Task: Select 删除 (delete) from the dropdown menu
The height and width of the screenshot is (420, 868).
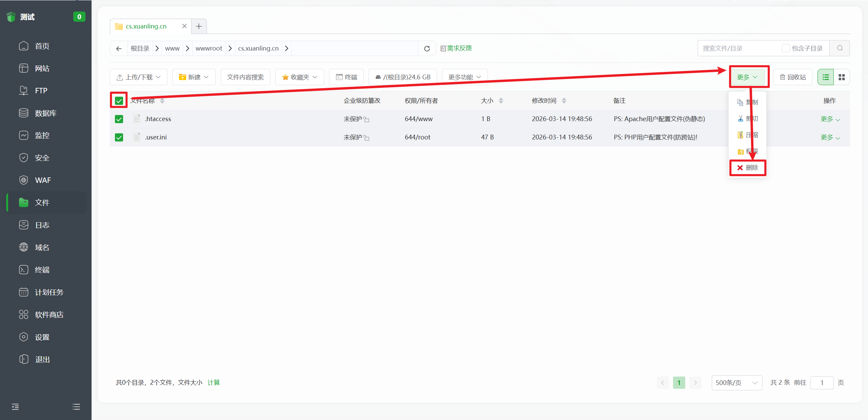Action: (x=748, y=168)
